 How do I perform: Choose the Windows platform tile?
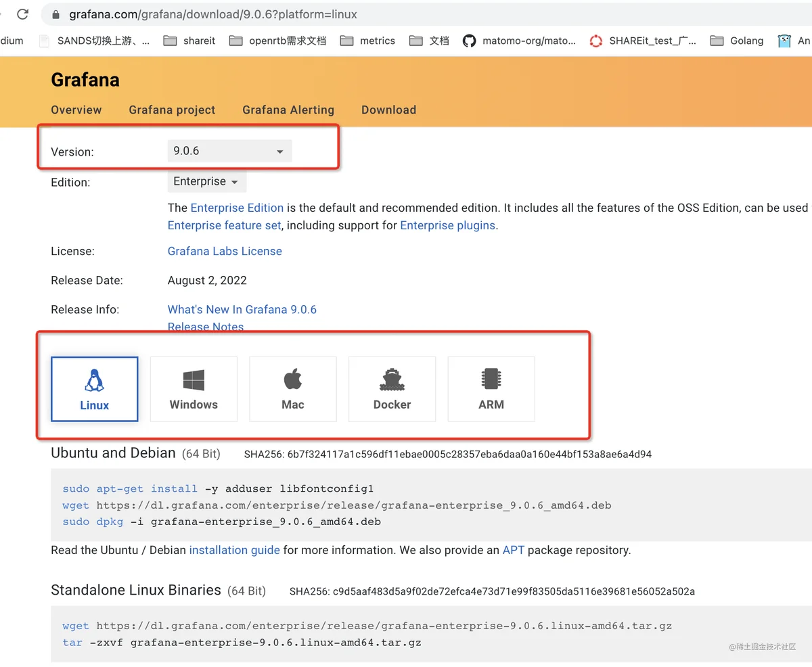(x=194, y=389)
